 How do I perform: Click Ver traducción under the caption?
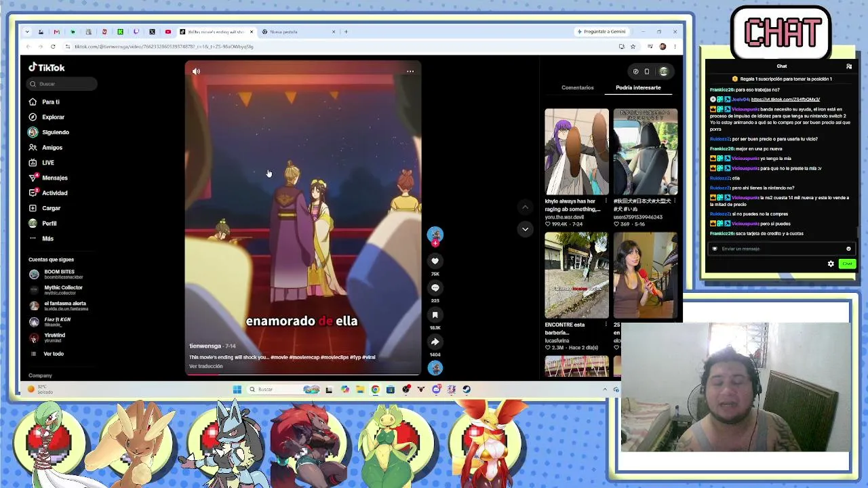click(205, 366)
